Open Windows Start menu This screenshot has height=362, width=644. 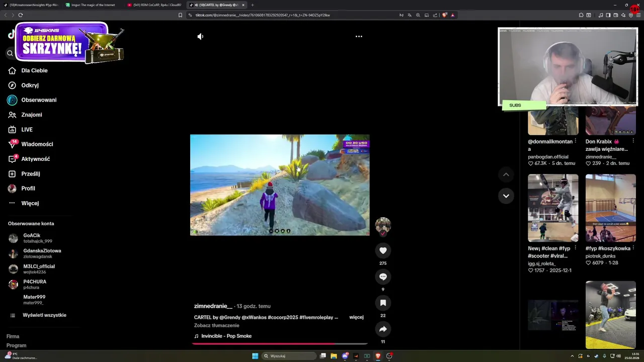coord(255,356)
